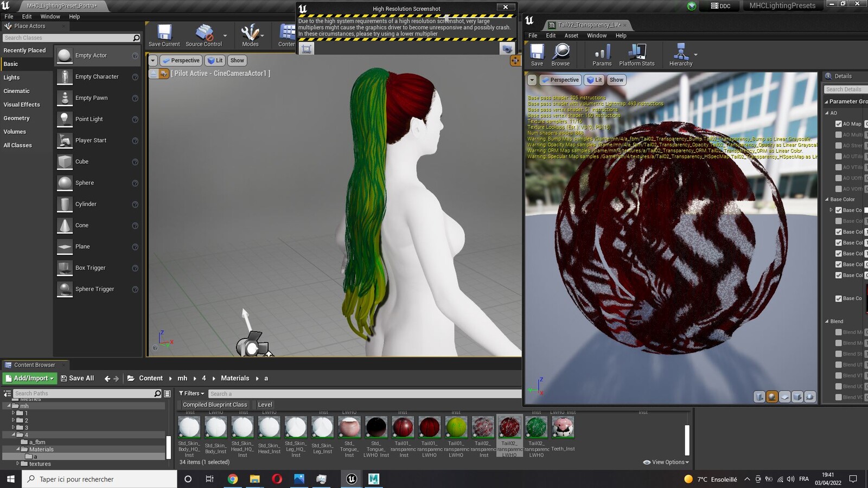Open Opera from the taskbar
Screen dimensions: 868x488
277,479
